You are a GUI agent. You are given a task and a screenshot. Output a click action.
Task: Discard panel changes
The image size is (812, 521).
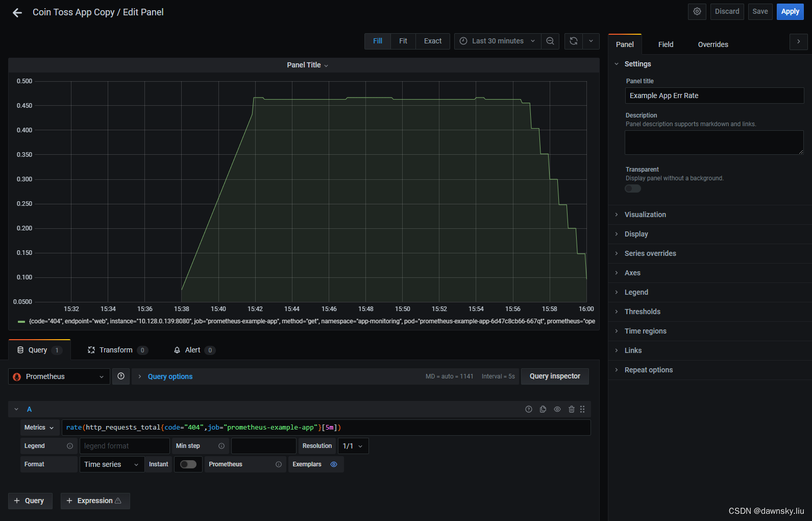[x=727, y=11]
